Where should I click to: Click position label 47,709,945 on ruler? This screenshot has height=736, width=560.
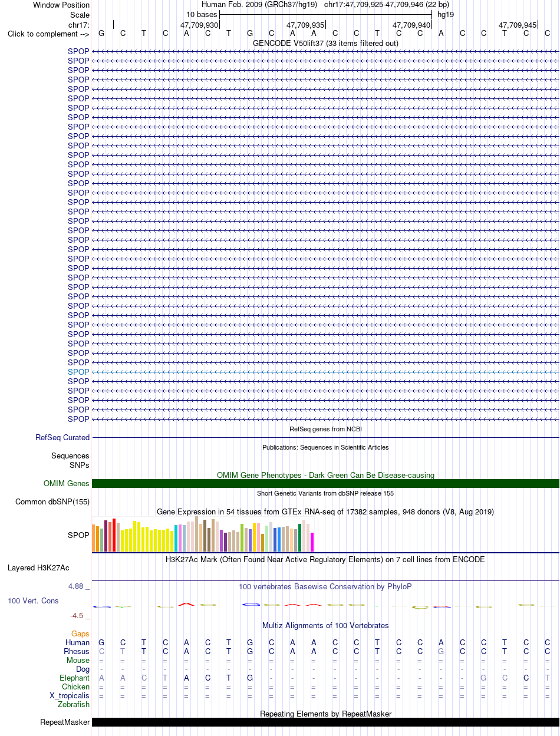coord(518,25)
